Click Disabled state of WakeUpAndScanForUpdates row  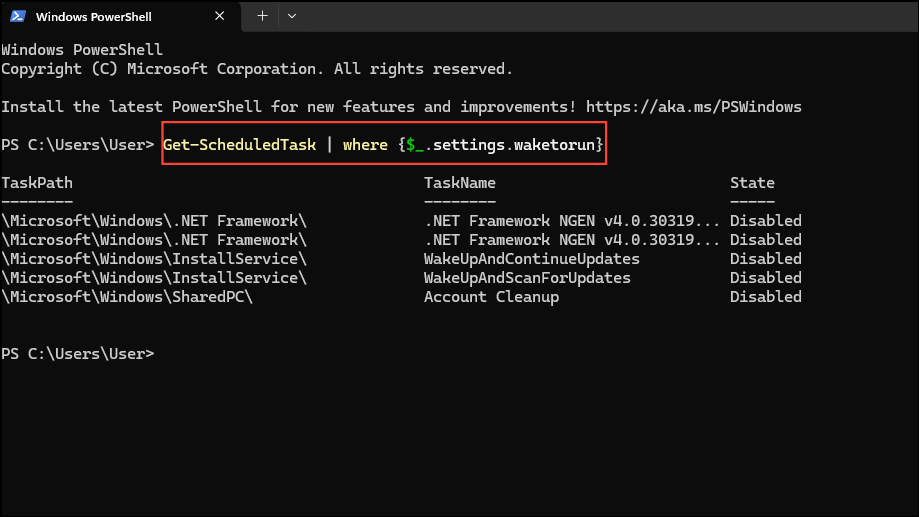765,278
